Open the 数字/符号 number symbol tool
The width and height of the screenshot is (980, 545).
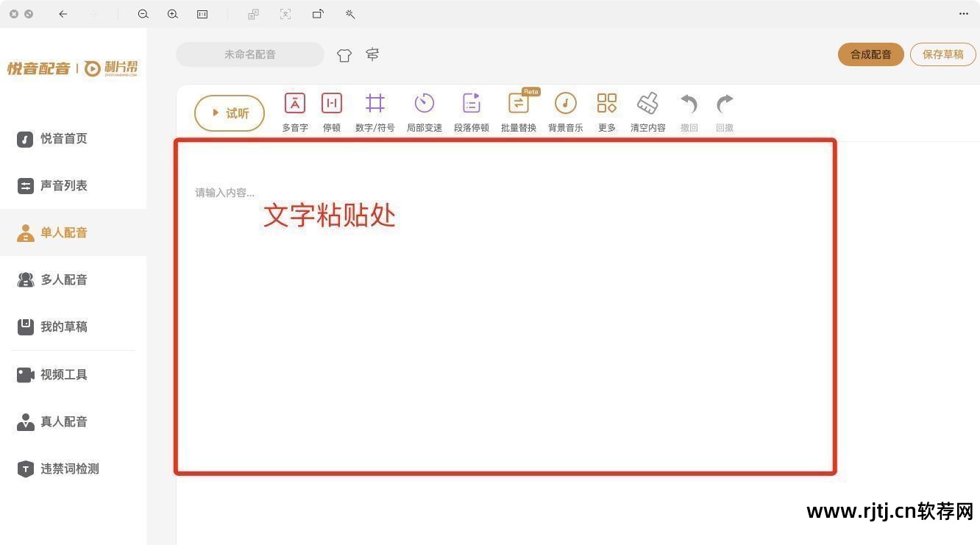[x=375, y=112]
